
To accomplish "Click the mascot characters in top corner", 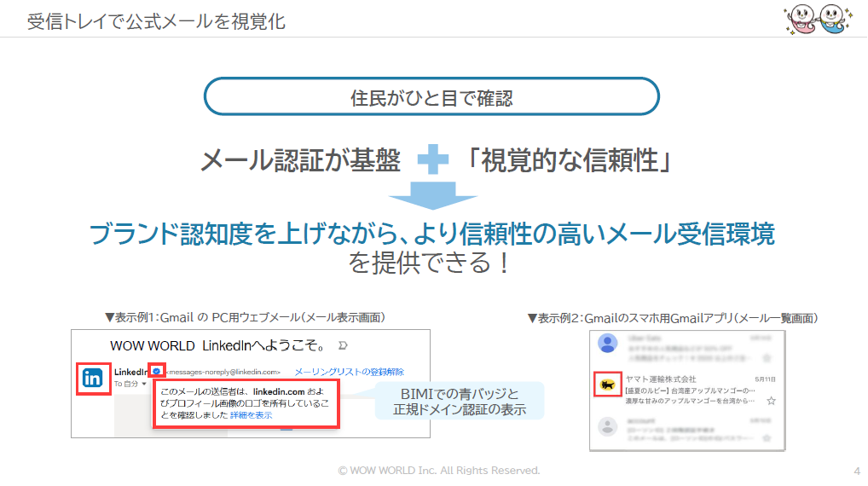I will point(818,20).
